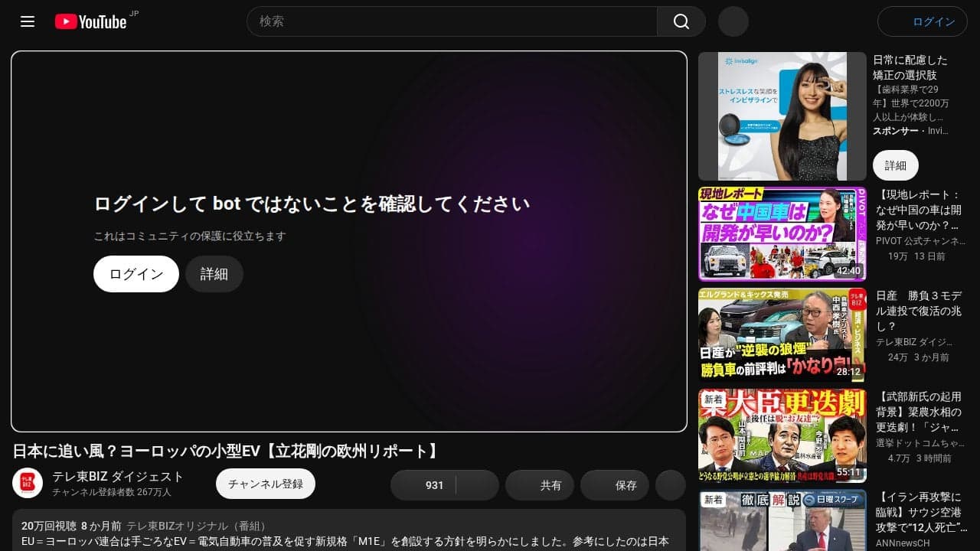Open the hamburger guide menu

coord(28,21)
